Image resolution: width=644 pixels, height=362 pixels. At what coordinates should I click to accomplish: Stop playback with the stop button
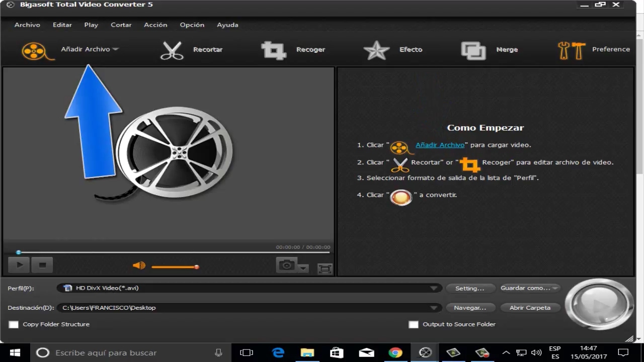(42, 264)
